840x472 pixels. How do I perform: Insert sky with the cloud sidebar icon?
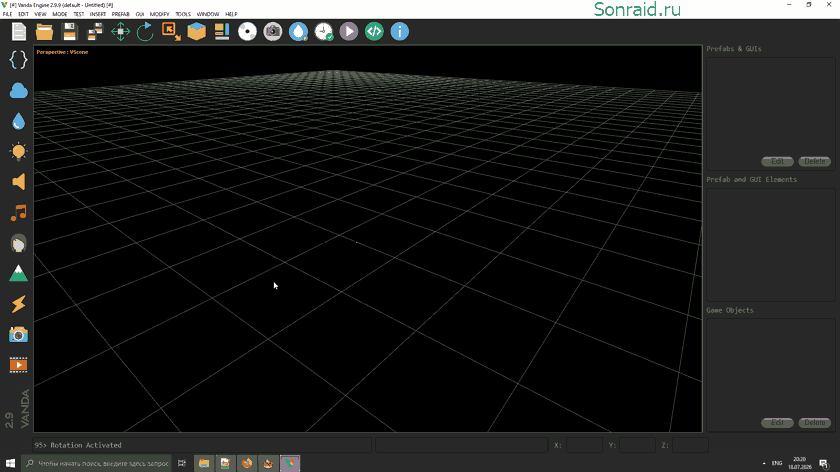(18, 91)
